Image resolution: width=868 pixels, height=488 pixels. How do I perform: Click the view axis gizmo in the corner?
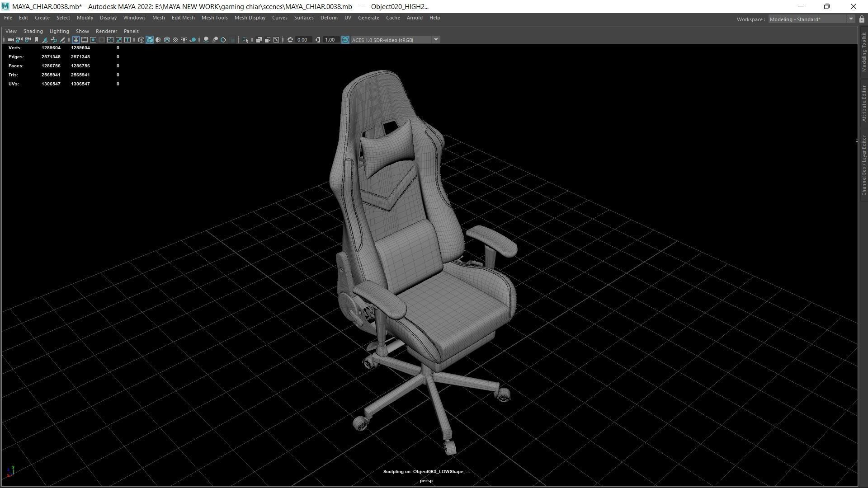[x=11, y=471]
